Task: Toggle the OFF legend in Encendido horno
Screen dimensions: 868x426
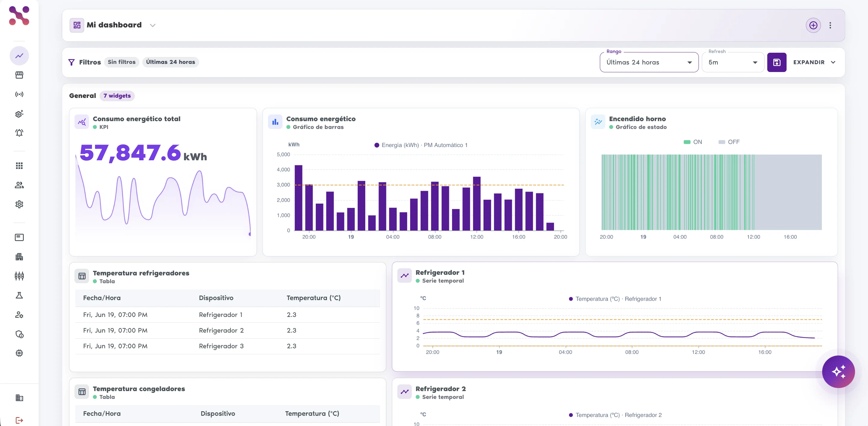Action: tap(728, 142)
